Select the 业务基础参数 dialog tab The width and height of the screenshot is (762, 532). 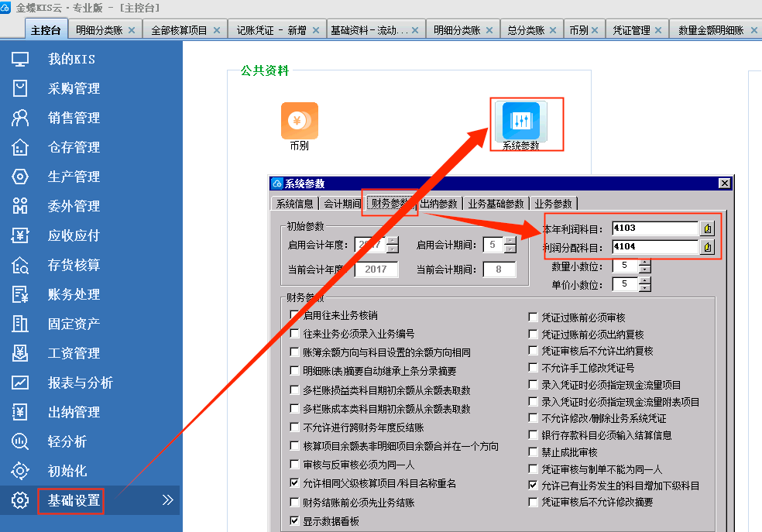point(496,204)
